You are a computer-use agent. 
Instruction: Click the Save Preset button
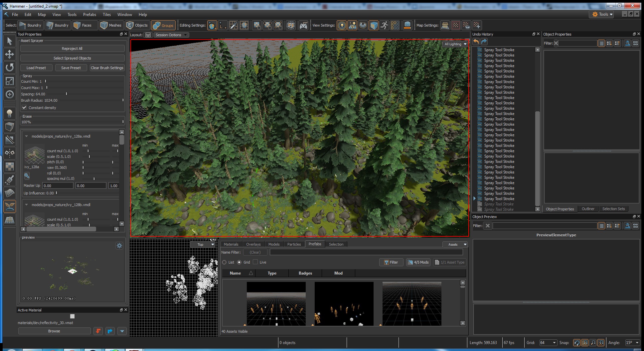[x=71, y=68]
